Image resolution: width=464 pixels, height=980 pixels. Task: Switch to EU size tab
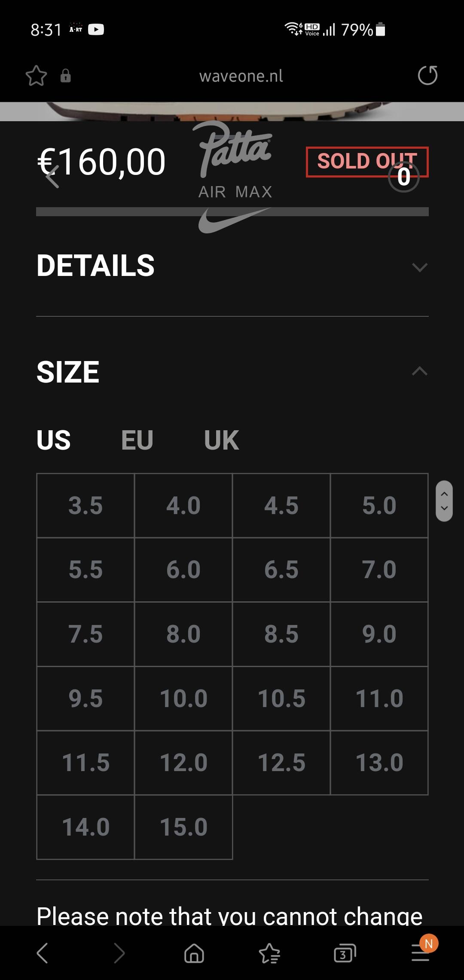pos(137,440)
